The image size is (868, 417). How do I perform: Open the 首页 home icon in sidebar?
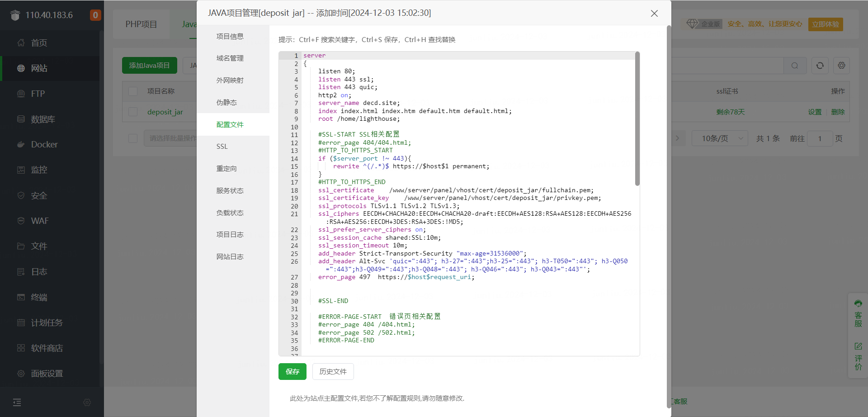point(21,43)
